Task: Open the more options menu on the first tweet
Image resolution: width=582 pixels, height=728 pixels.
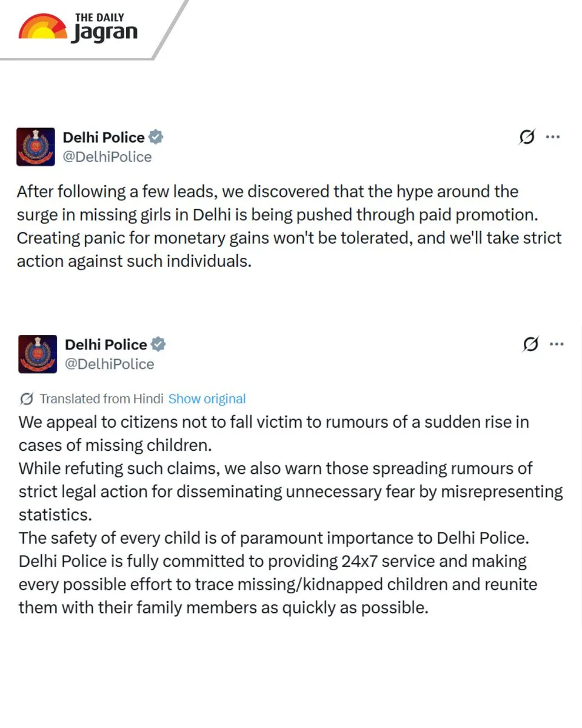Action: [553, 137]
